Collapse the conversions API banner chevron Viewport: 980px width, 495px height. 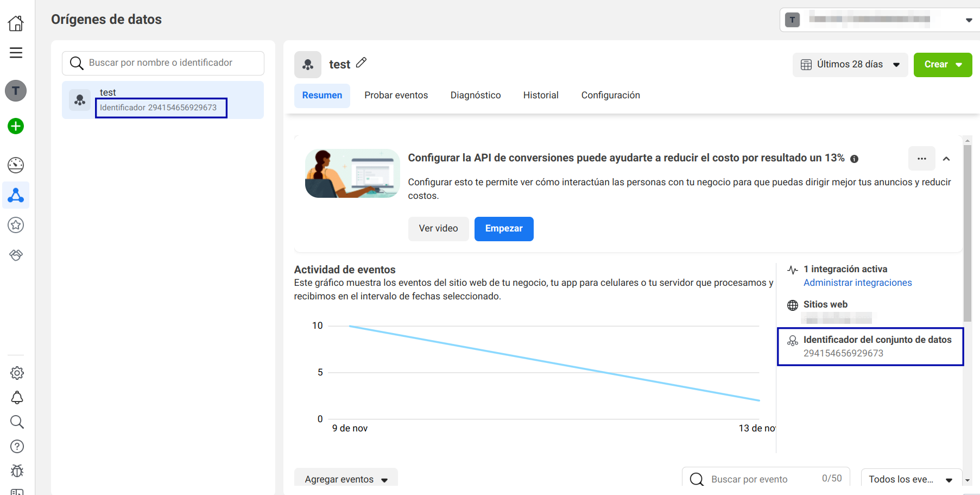pos(946,159)
